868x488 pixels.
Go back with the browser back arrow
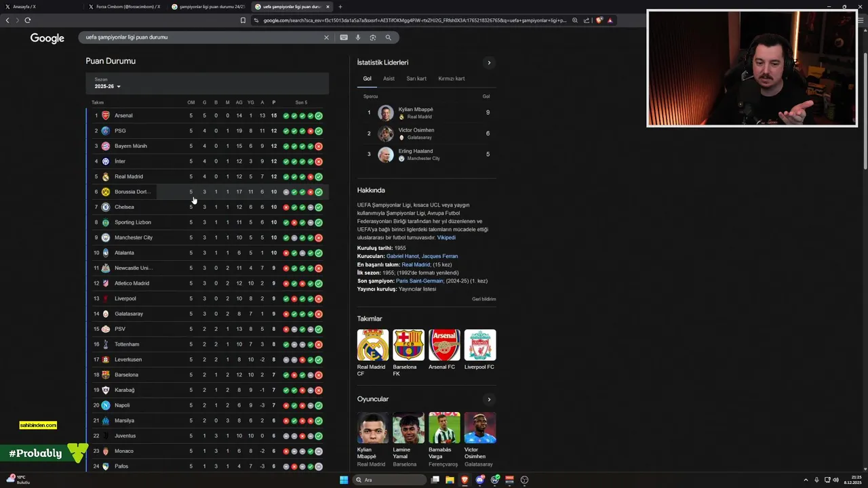(x=7, y=20)
